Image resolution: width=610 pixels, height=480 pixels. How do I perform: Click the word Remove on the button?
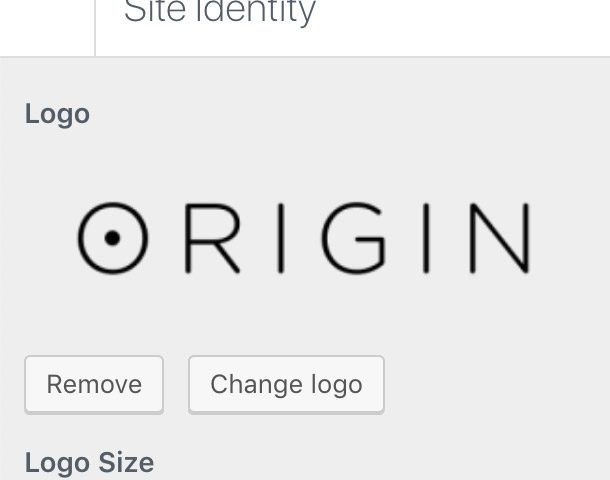[94, 384]
